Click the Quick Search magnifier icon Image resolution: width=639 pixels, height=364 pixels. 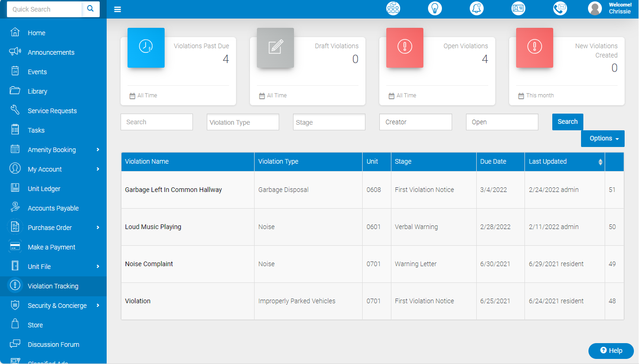90,9
